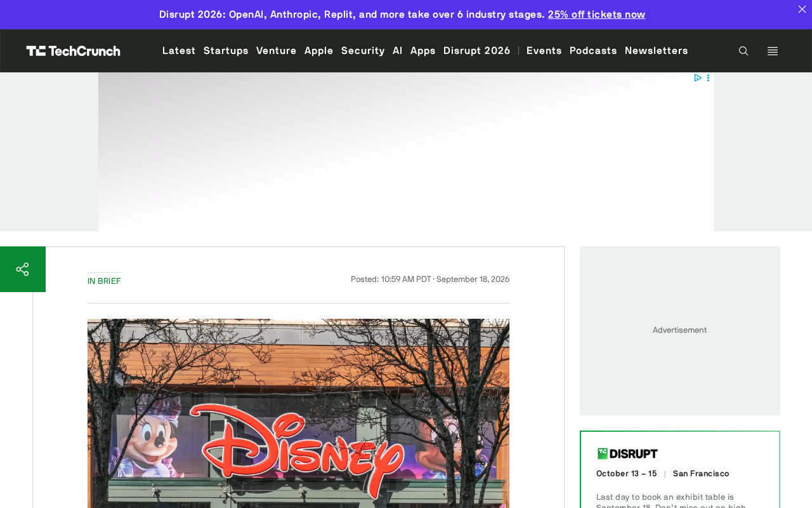This screenshot has height=508, width=812.
Task: Navigate to the Apps section
Action: tap(423, 50)
